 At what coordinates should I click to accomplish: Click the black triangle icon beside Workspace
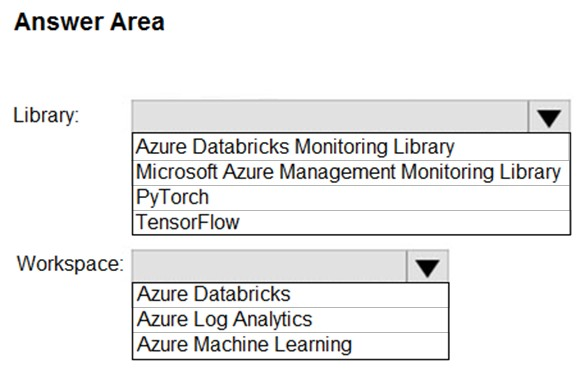pos(428,268)
